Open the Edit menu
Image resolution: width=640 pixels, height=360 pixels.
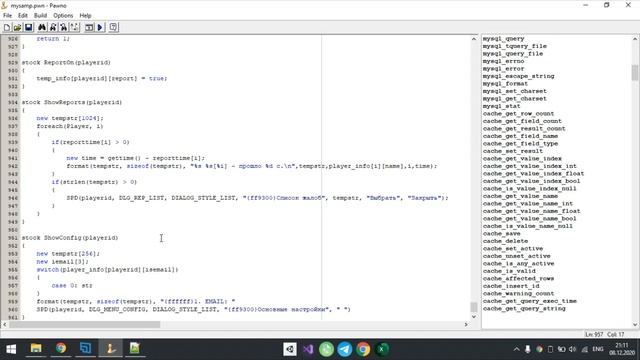click(23, 16)
